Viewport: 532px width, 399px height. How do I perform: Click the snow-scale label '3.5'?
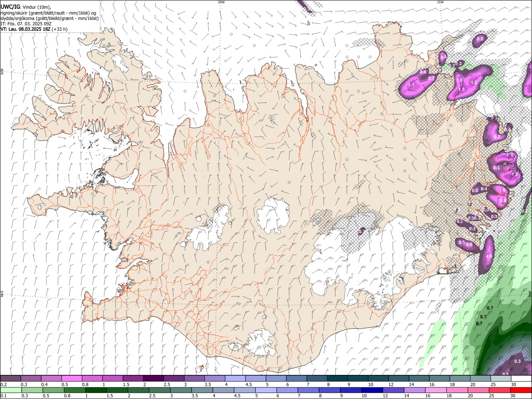coord(208,384)
